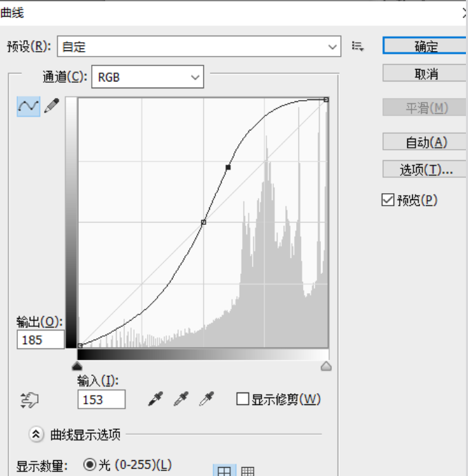Open the 通道 RGB channel dropdown

tap(148, 77)
